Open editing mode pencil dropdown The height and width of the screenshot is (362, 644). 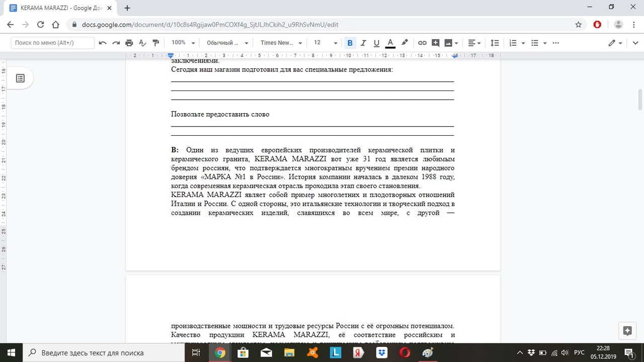tap(615, 43)
